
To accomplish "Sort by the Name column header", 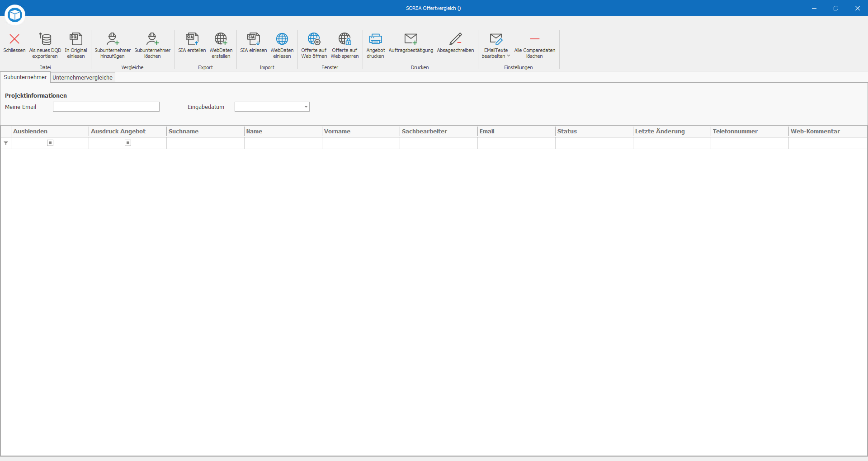I will tap(283, 132).
